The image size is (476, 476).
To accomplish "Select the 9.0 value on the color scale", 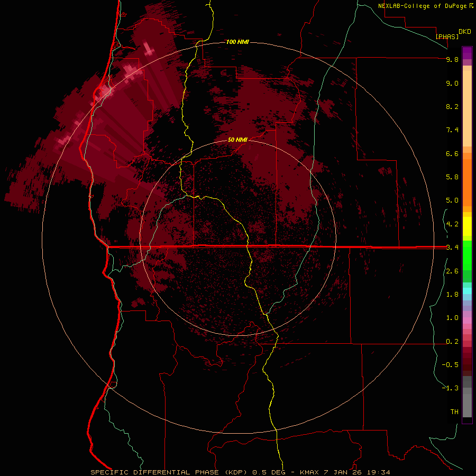I will click(x=452, y=83).
